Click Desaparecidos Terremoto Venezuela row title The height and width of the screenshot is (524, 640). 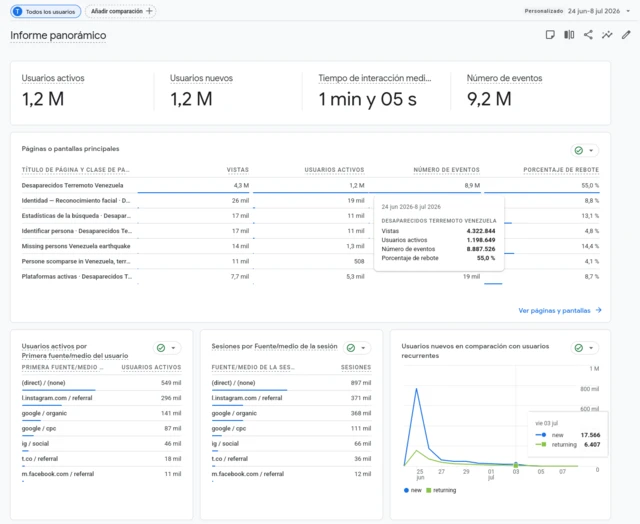72,185
